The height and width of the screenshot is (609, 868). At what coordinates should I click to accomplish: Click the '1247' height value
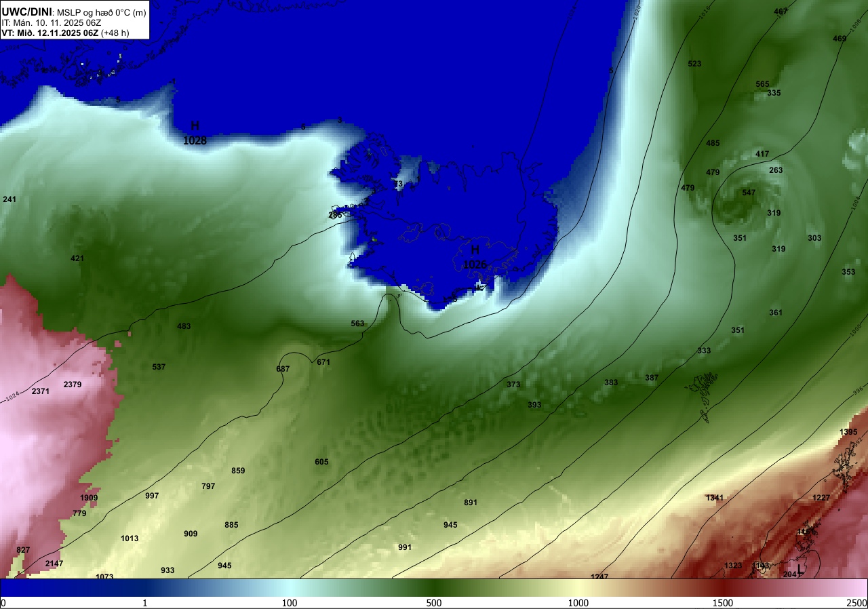coord(599,576)
